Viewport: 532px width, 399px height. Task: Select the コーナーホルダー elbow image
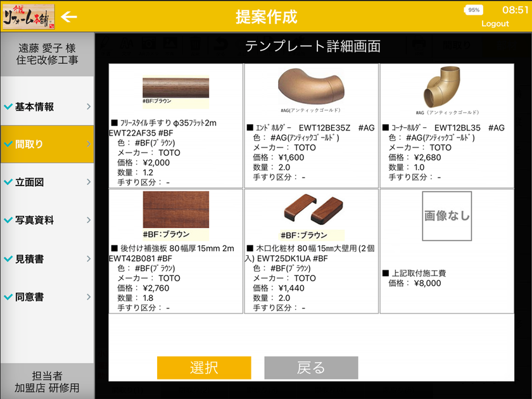[x=446, y=90]
